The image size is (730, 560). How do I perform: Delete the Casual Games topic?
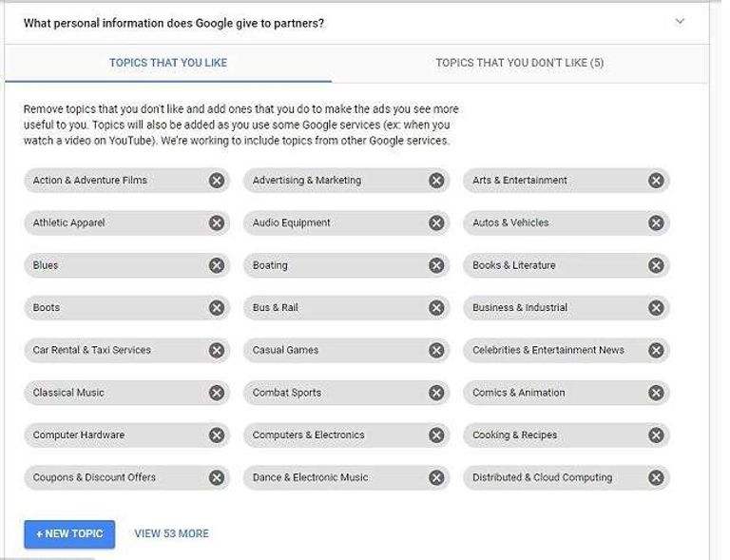click(436, 351)
